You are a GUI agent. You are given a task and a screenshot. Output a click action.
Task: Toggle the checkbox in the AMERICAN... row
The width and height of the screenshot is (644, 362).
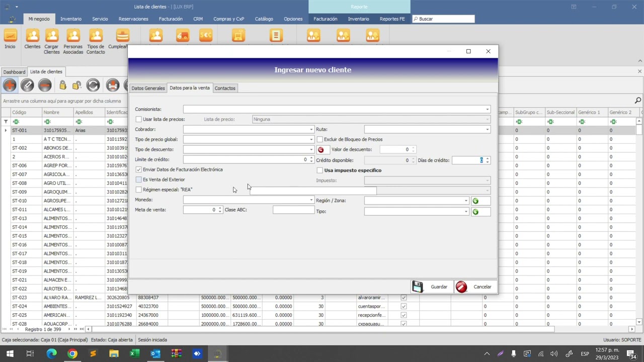click(404, 315)
